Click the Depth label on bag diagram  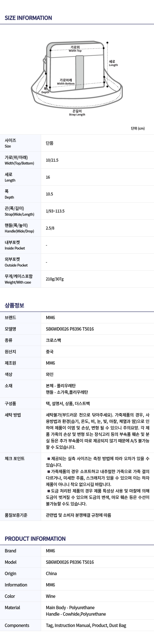[45, 90]
